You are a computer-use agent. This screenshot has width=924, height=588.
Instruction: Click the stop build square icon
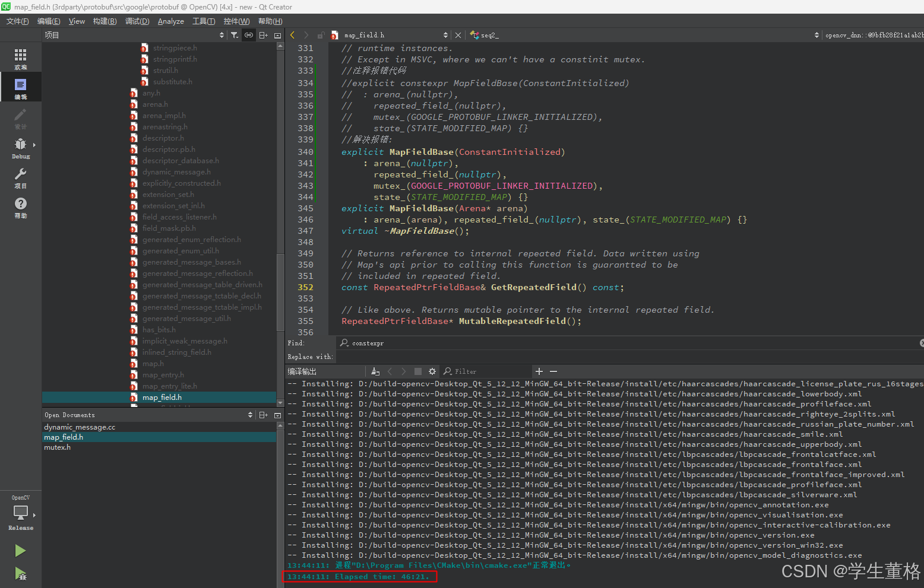(x=418, y=371)
